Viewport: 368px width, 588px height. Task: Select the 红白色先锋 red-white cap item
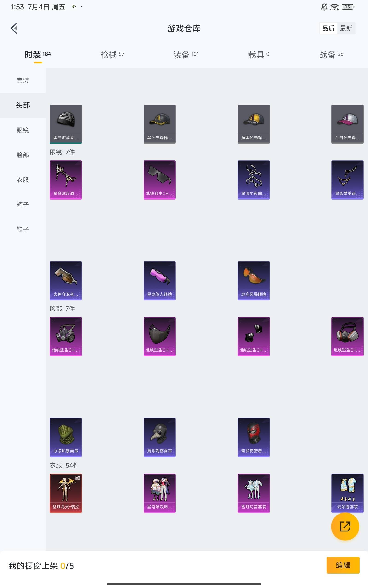(x=347, y=124)
